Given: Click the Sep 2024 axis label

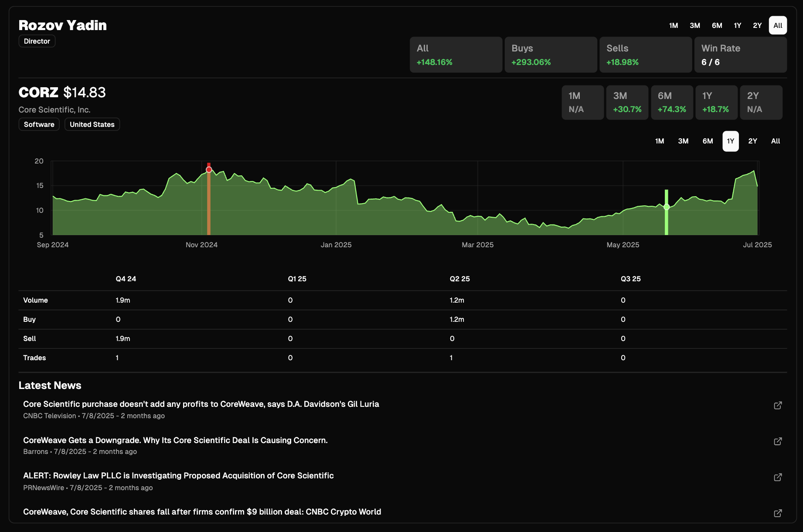Looking at the screenshot, I should pos(53,245).
